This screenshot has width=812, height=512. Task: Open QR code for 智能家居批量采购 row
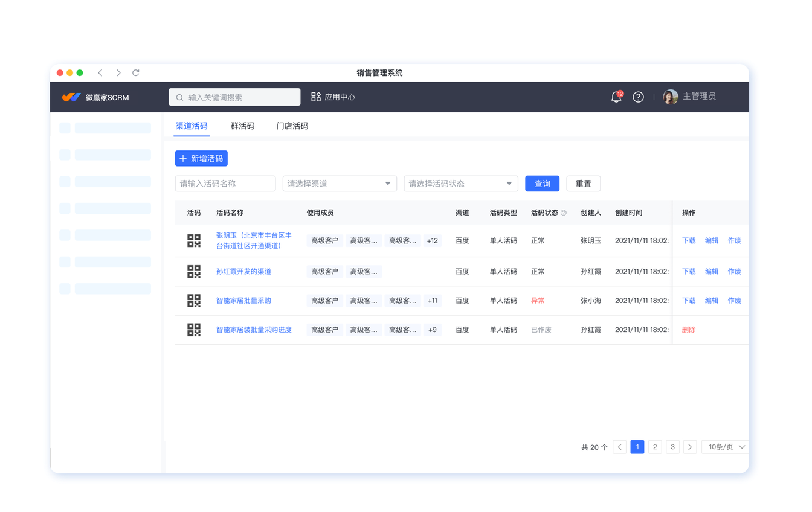click(x=194, y=301)
